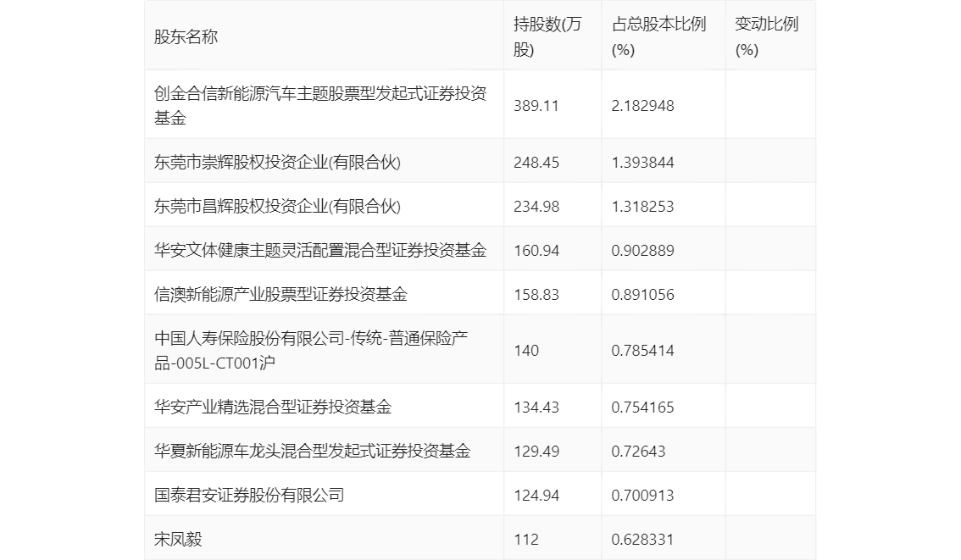Select shareholder 东莞市崇辉股权投资企业(有限合伙)
Screen dimensions: 961x560
pyautogui.click(x=278, y=162)
